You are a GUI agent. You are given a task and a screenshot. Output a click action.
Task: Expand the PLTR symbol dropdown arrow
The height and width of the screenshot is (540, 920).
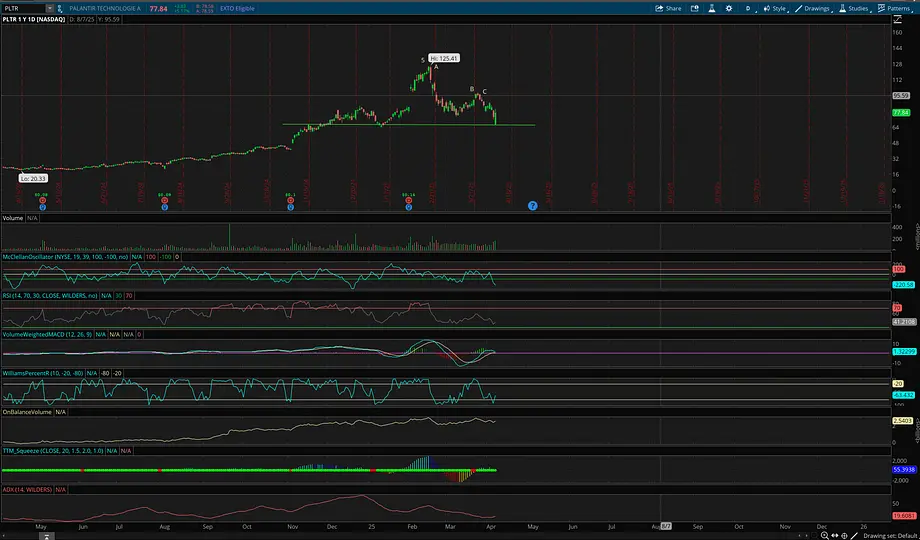point(49,8)
